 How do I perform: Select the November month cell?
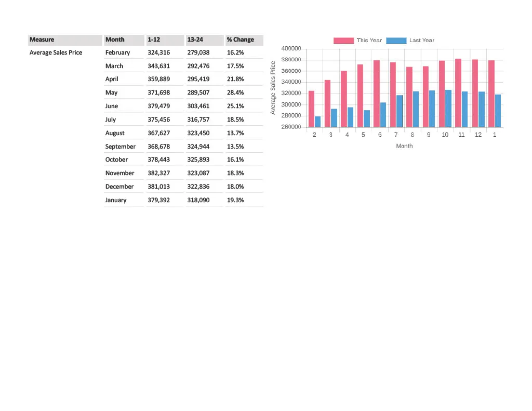[x=120, y=173]
